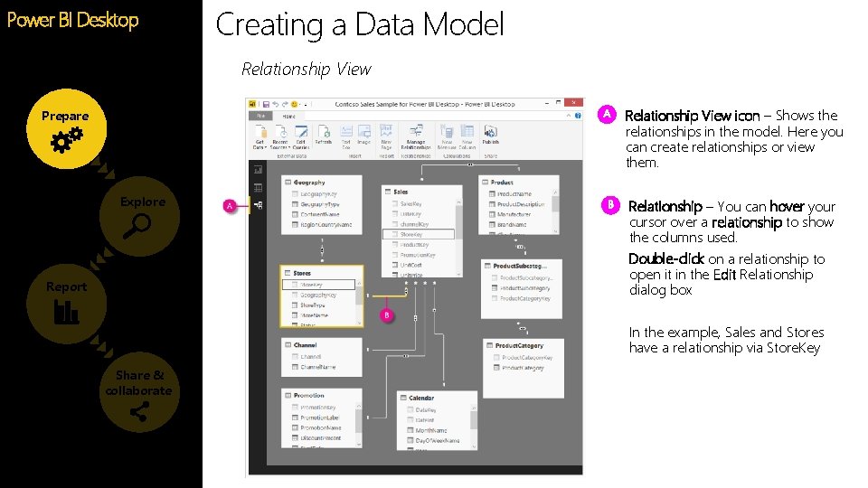Click ContinentName field
The width and height of the screenshot is (868, 488).
click(318, 214)
